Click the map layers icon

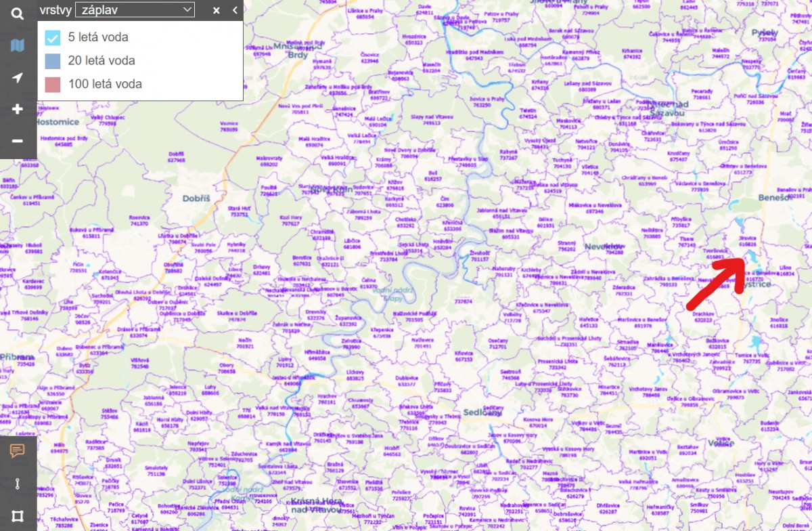(18, 45)
